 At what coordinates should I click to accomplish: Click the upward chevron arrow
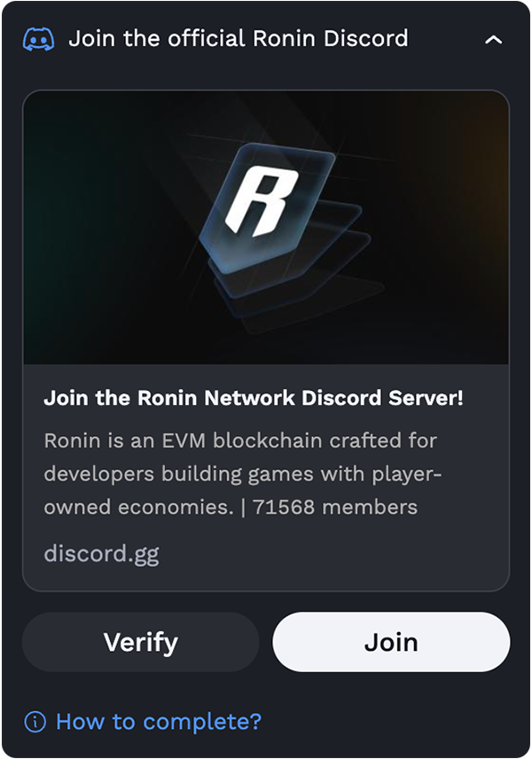[493, 40]
